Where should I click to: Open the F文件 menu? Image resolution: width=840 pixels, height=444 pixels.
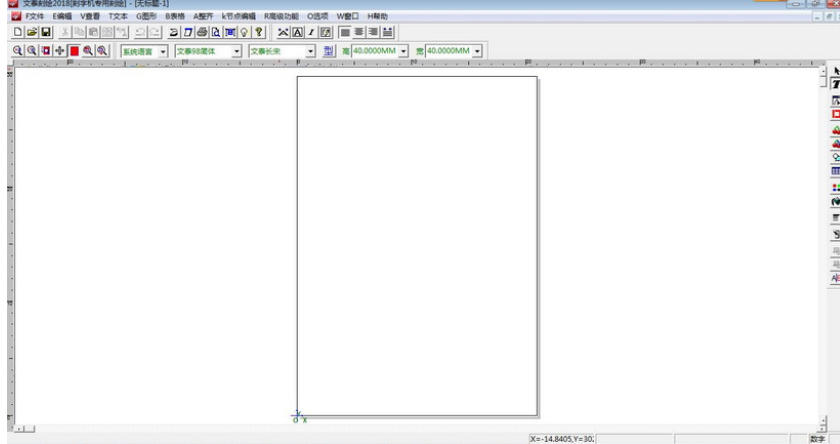(34, 17)
